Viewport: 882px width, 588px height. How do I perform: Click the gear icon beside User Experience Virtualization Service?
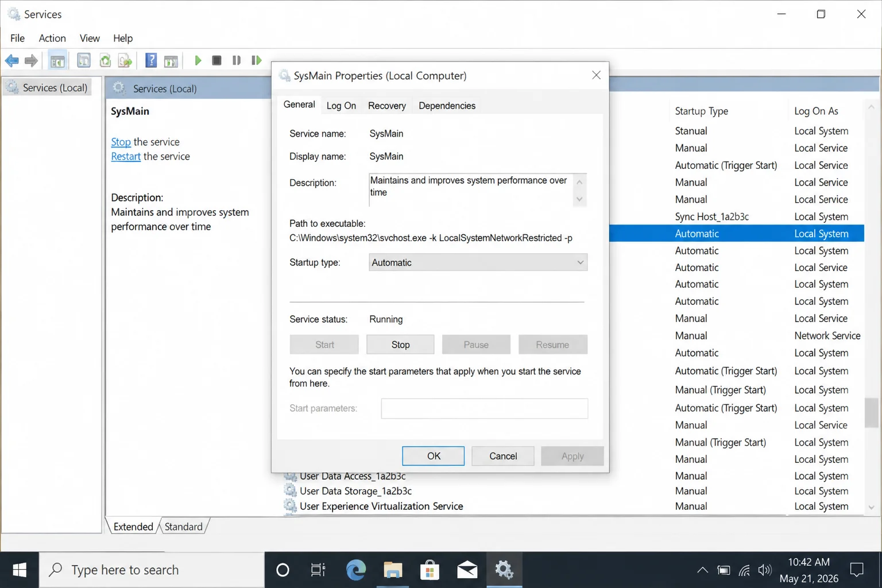pos(291,506)
